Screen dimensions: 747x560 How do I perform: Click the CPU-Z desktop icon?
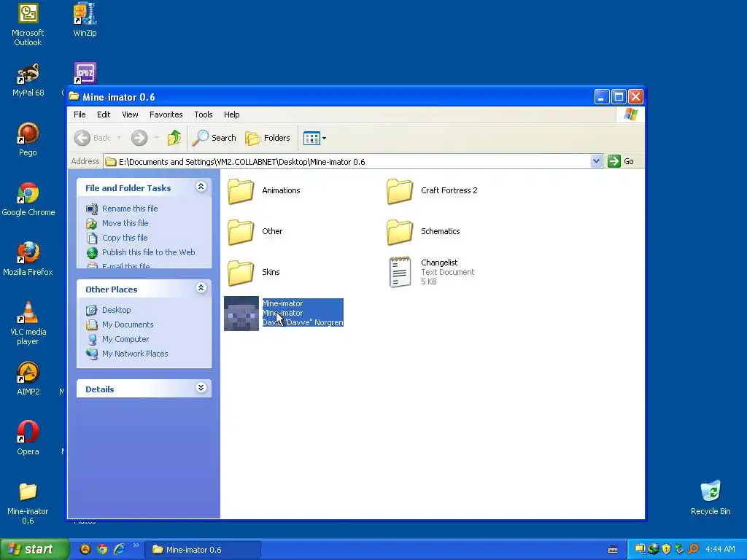click(x=85, y=73)
